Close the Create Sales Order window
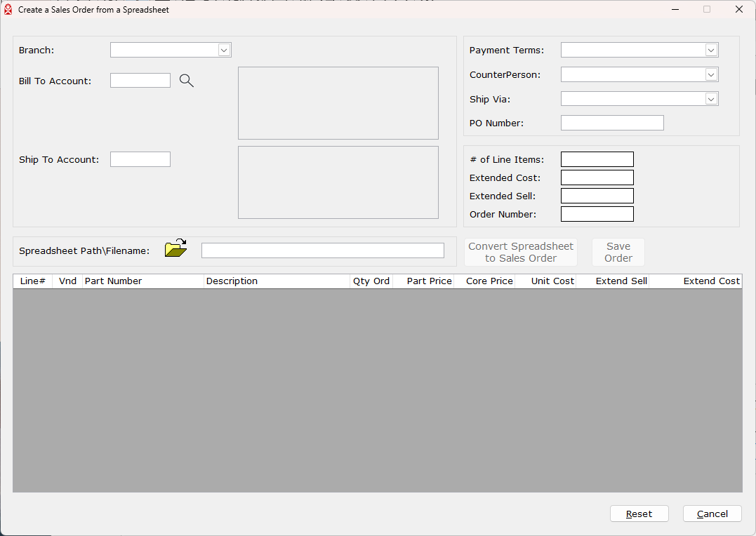Screen dimensions: 756x536 click(x=738, y=10)
